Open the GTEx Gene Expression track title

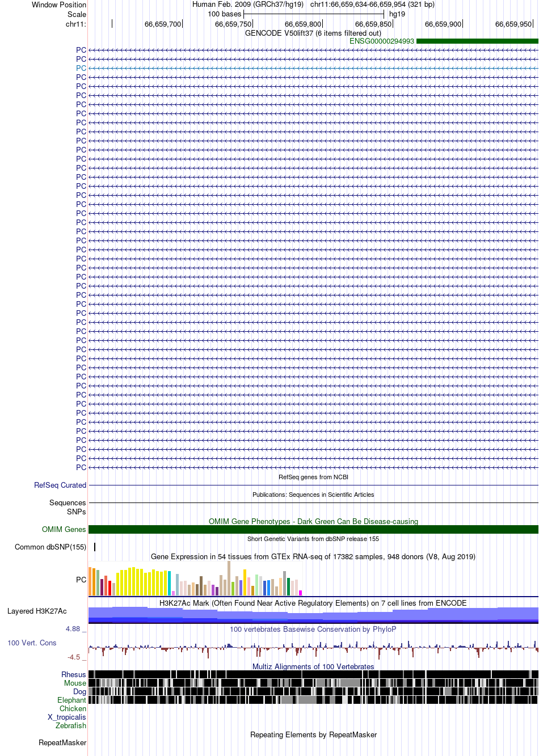click(x=313, y=556)
